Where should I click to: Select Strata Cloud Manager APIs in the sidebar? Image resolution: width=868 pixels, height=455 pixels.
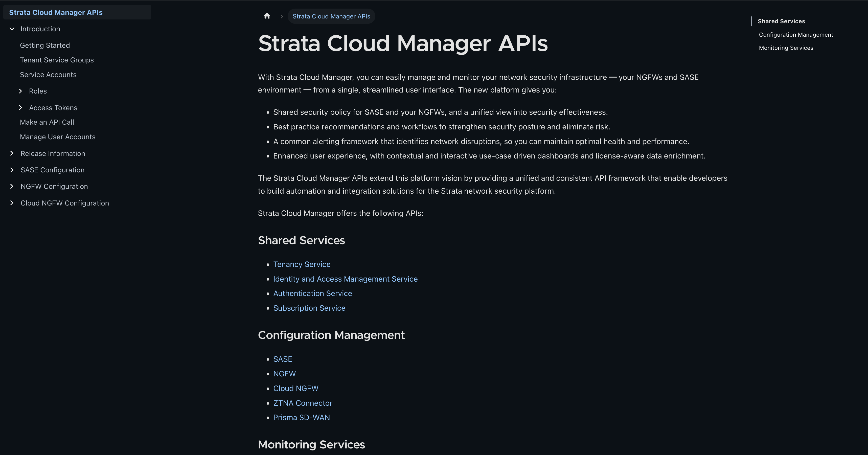pos(56,12)
